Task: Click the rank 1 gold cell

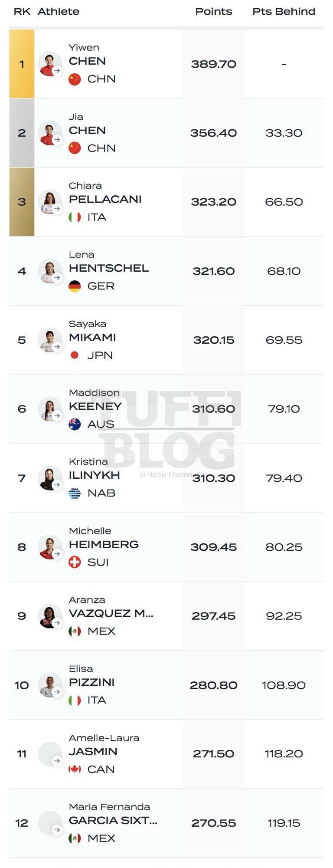Action: pyautogui.click(x=22, y=64)
